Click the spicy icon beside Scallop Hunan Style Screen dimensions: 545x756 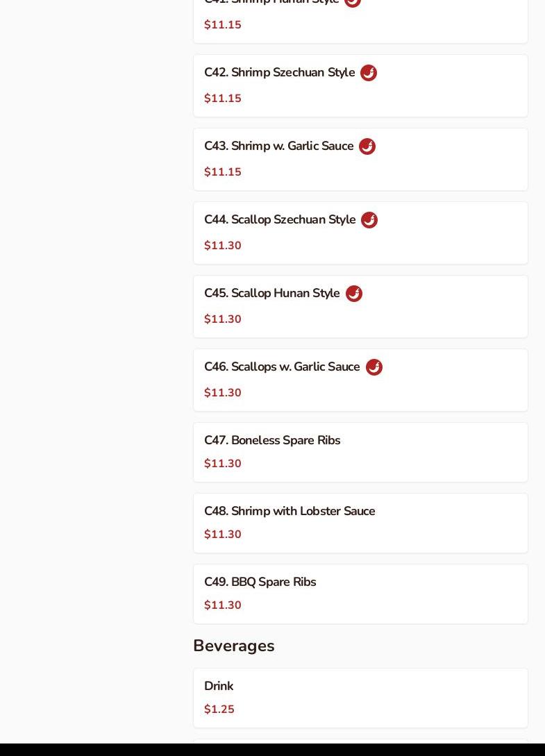354,294
